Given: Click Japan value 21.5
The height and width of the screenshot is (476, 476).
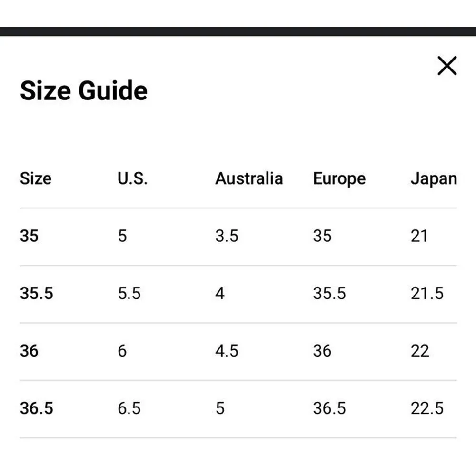Looking at the screenshot, I should [427, 293].
